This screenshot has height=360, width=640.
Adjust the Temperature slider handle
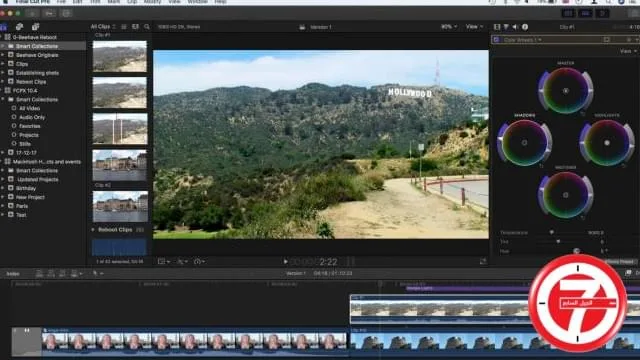[551, 233]
